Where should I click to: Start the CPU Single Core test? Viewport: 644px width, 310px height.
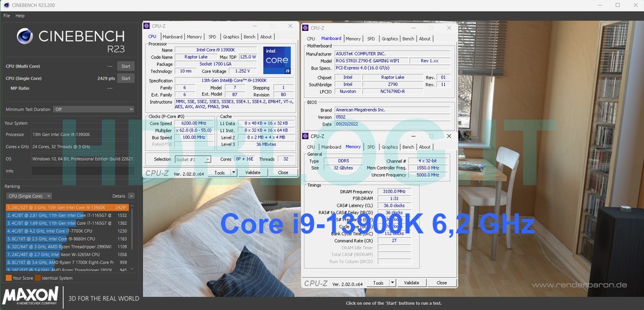126,78
